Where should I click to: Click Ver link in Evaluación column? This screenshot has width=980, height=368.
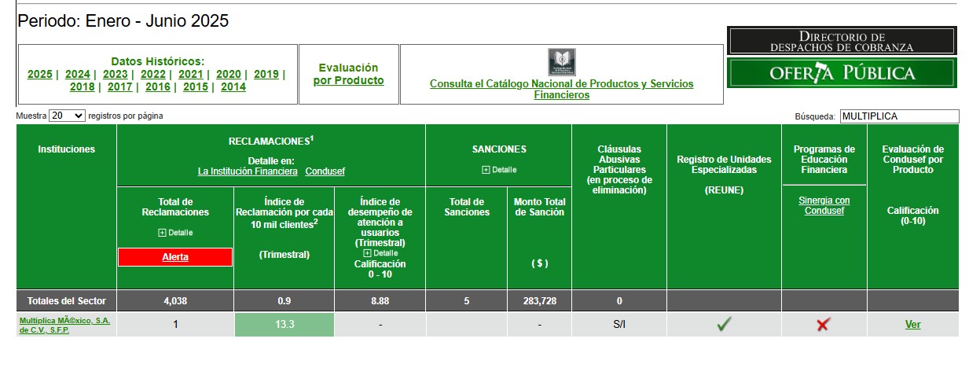click(912, 324)
